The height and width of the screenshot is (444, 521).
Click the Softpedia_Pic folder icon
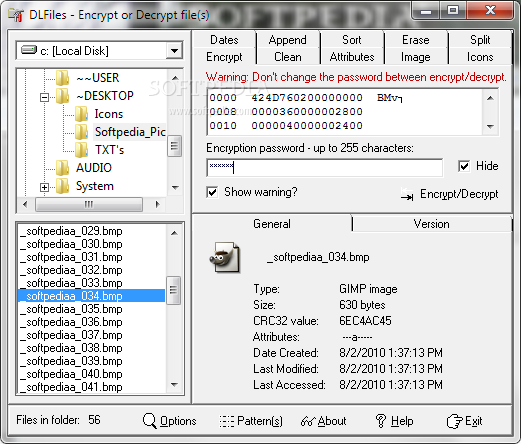coord(82,132)
